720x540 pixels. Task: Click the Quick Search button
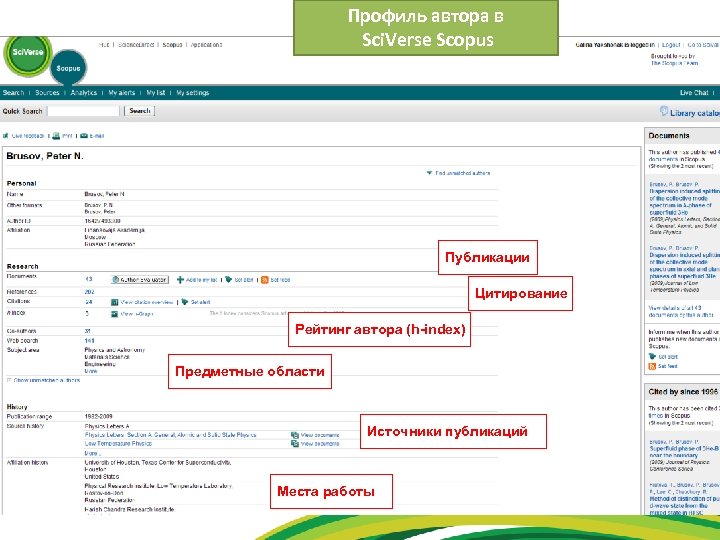tap(140, 111)
